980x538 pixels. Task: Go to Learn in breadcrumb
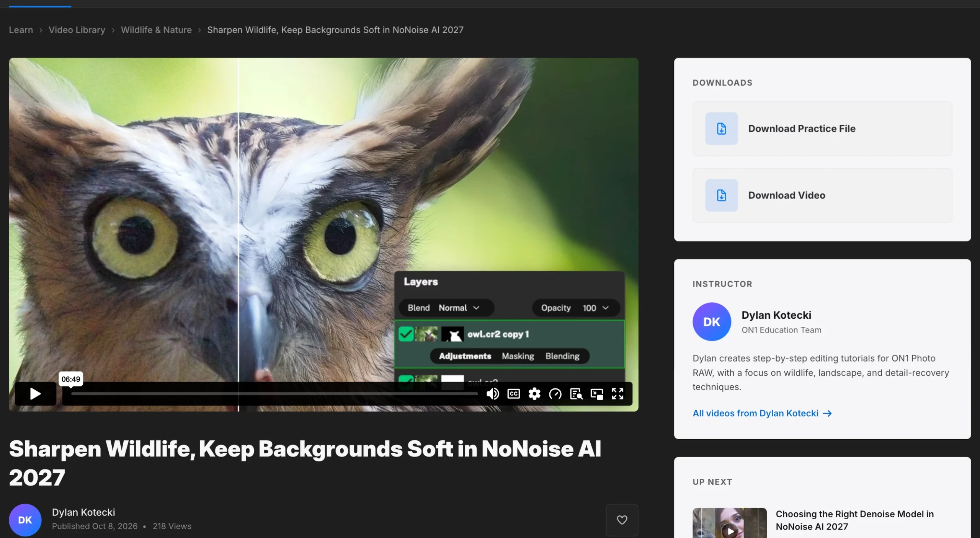point(21,30)
